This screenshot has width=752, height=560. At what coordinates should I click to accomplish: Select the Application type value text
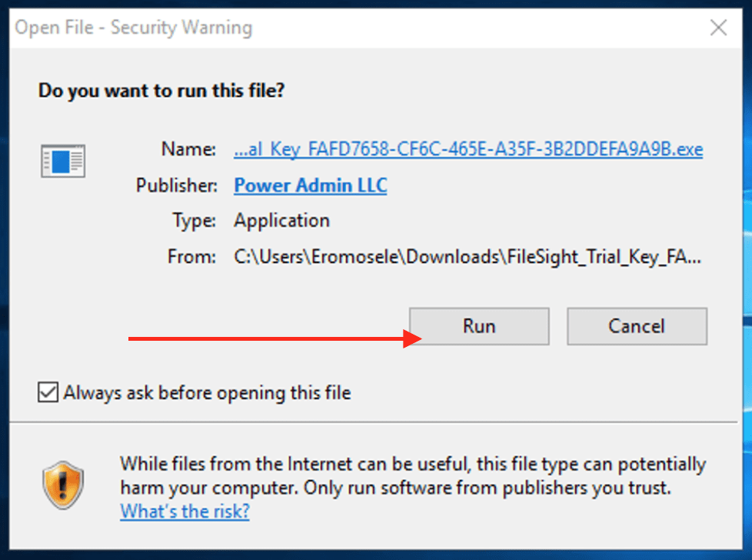[x=281, y=221]
